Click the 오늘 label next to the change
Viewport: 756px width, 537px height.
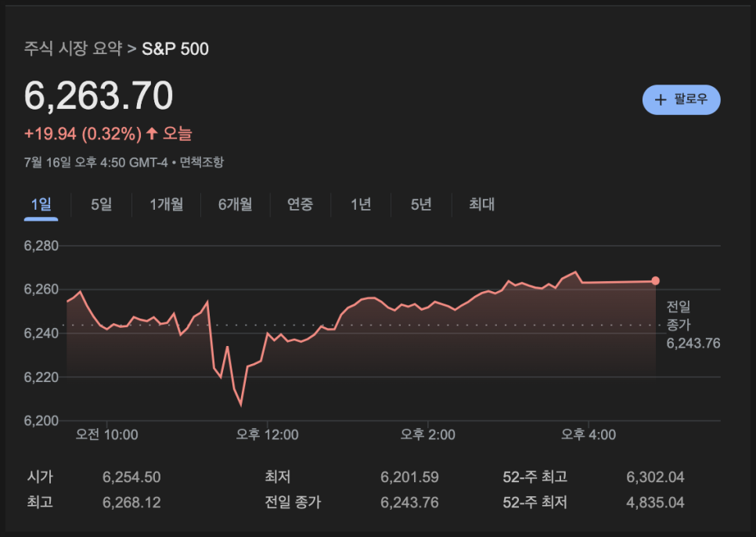pyautogui.click(x=177, y=134)
